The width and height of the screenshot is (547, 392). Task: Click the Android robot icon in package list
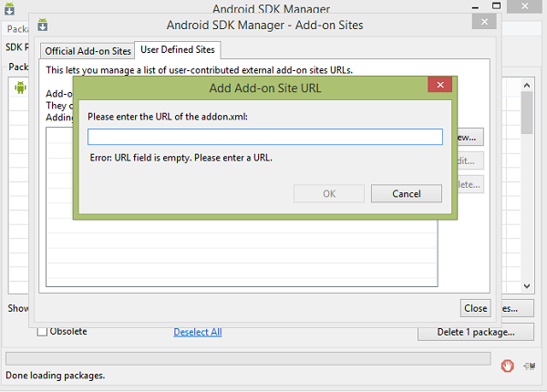(x=20, y=88)
